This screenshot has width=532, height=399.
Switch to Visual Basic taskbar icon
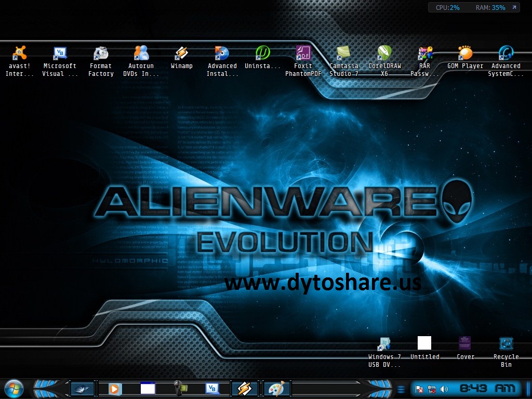coord(212,389)
